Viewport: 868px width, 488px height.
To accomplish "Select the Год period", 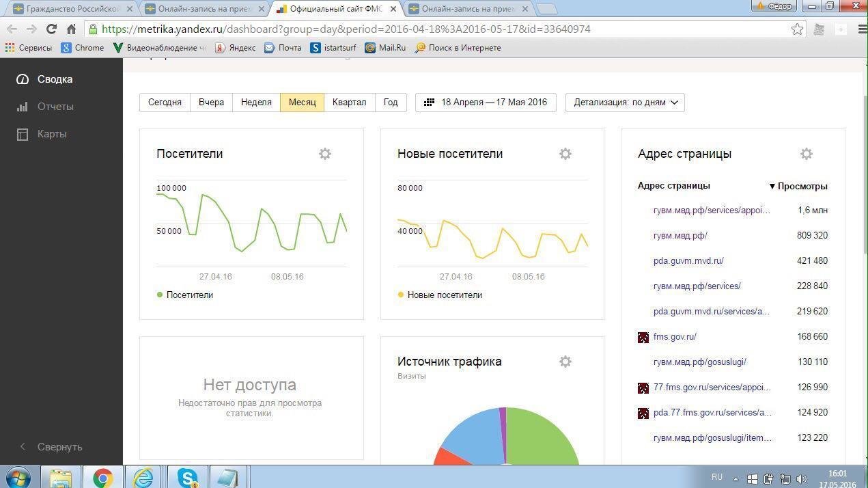I will (x=391, y=103).
